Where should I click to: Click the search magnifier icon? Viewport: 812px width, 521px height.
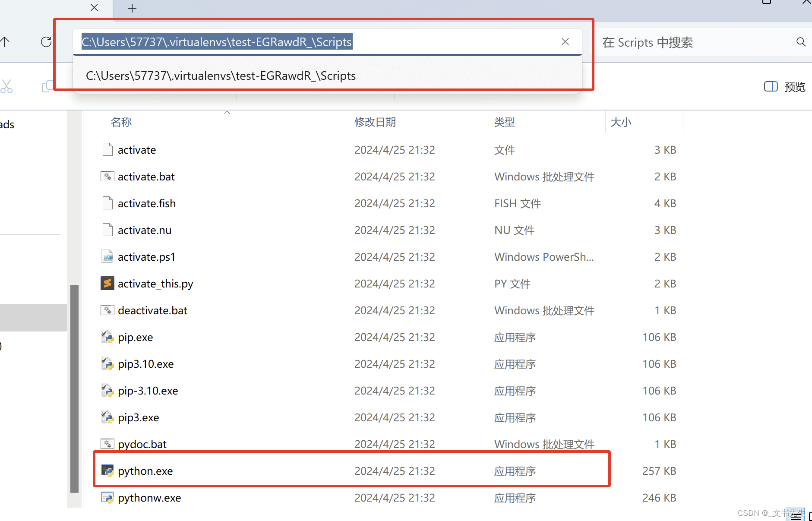(x=801, y=42)
